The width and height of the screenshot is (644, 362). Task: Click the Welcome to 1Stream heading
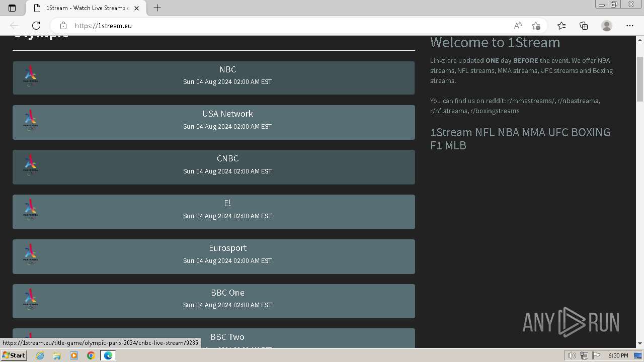click(495, 42)
